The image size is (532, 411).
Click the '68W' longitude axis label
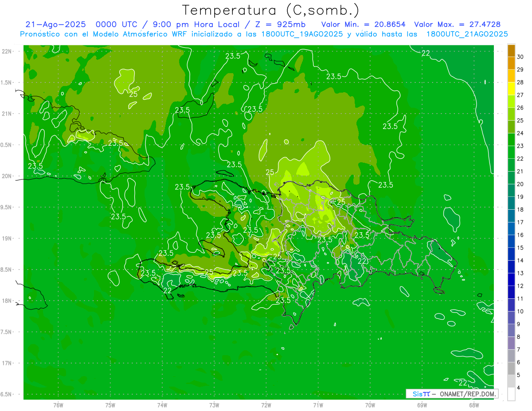click(474, 405)
